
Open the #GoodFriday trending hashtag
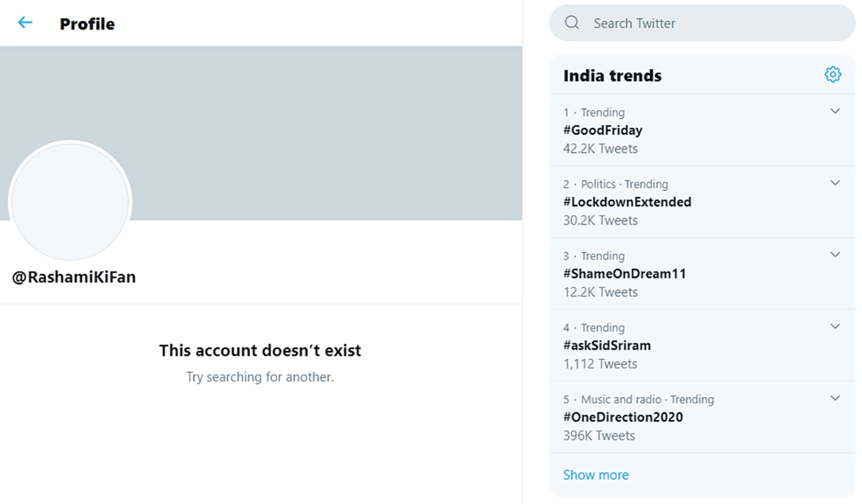point(603,131)
